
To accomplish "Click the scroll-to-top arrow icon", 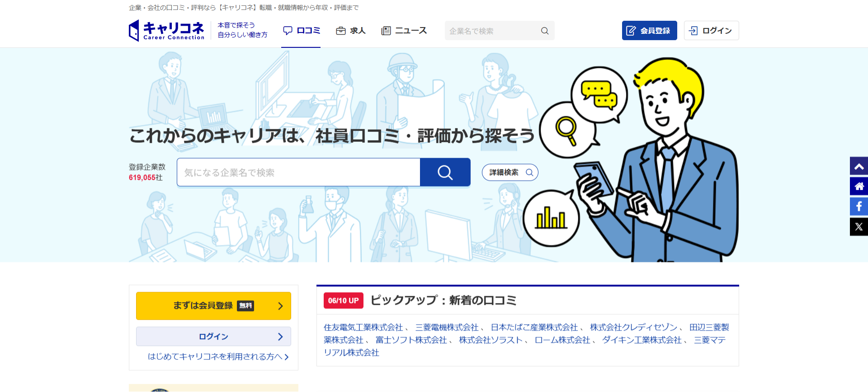I will pos(859,166).
